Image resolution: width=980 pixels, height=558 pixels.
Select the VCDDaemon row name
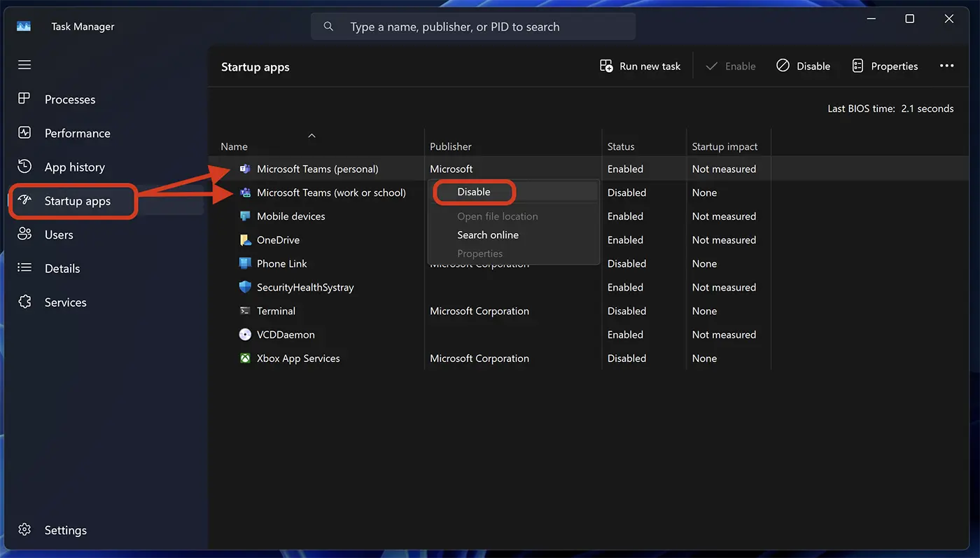coord(286,335)
